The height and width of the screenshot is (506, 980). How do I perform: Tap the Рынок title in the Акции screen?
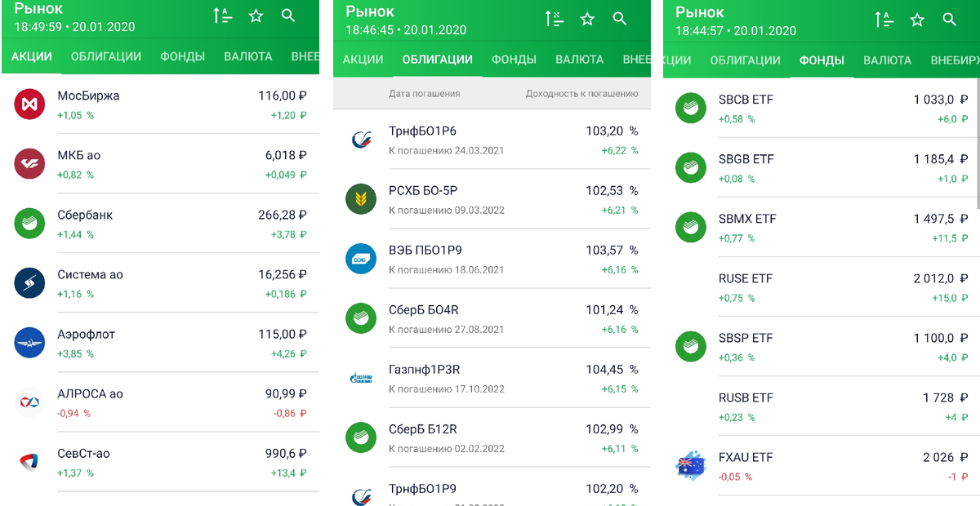coord(39,10)
